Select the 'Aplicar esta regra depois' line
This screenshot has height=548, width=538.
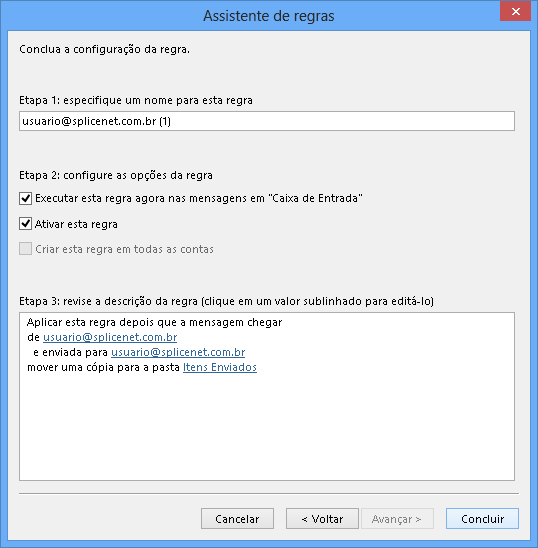pos(155,322)
